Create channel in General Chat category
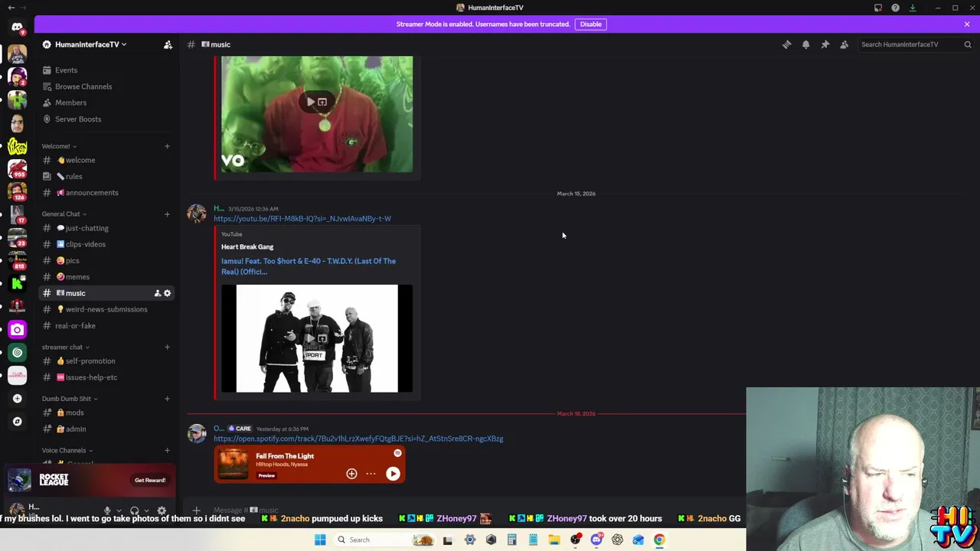980x551 pixels. 167,214
